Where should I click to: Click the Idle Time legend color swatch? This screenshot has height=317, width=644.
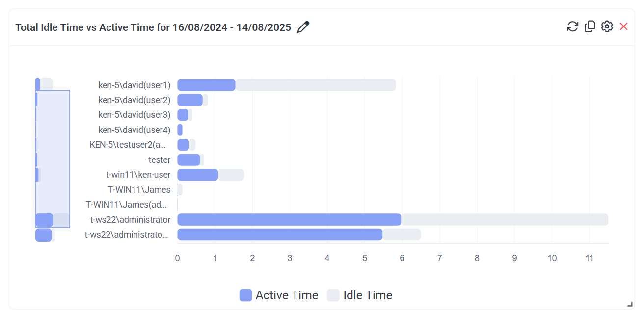click(x=333, y=295)
